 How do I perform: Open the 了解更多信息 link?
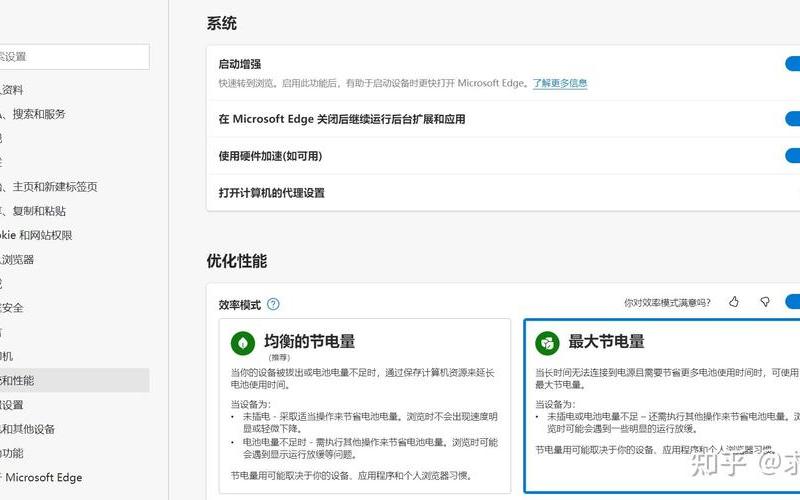pyautogui.click(x=560, y=83)
